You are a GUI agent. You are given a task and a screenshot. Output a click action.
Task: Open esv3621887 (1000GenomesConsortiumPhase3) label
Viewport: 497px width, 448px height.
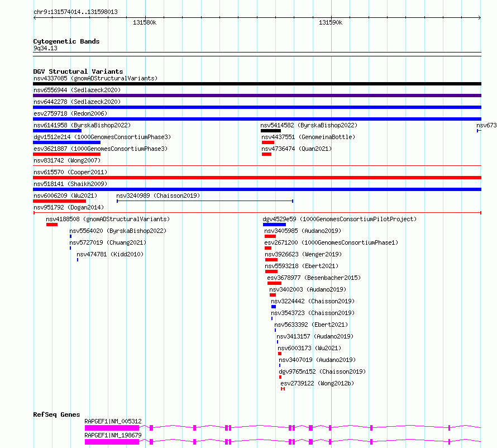pyautogui.click(x=101, y=149)
